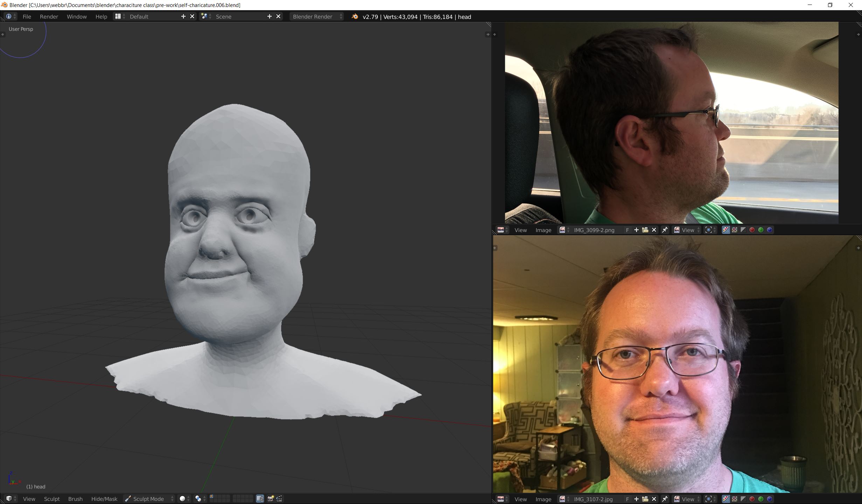Toggle blue channel display for IMG_3107-2.jpg
862x504 pixels.
pos(770,499)
